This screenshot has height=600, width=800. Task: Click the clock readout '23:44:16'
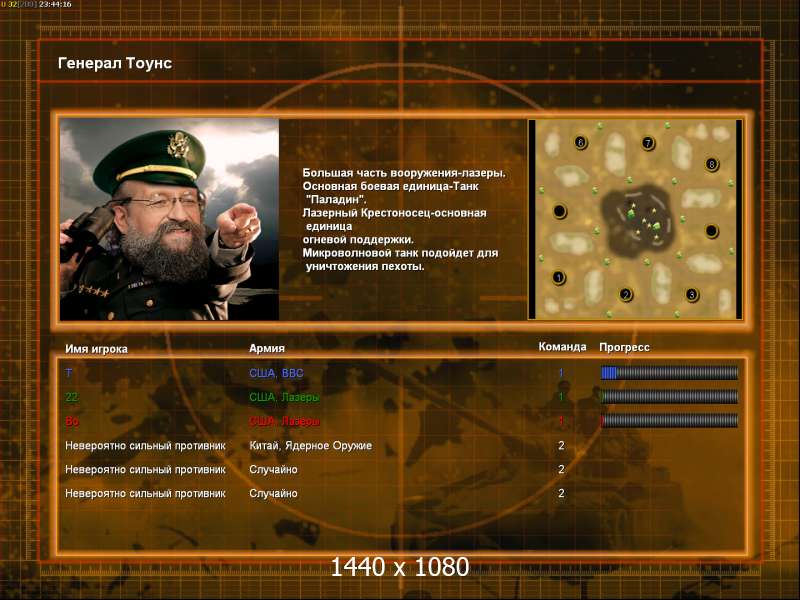tap(55, 4)
